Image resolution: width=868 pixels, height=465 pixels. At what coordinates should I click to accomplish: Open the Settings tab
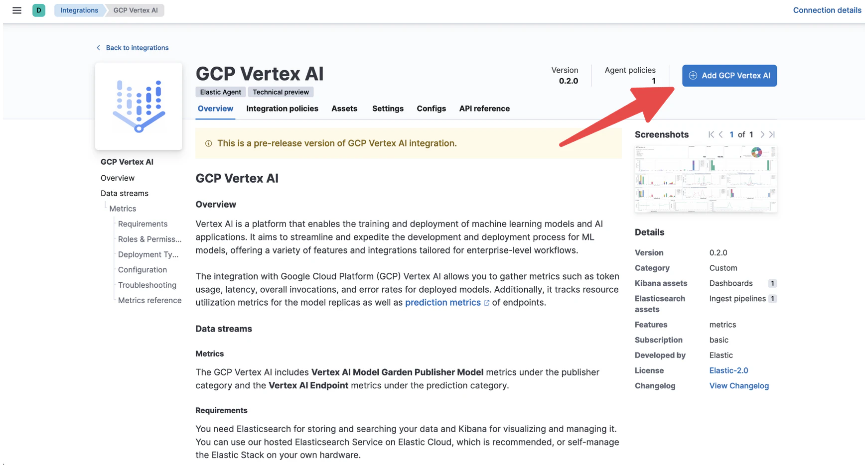click(388, 109)
